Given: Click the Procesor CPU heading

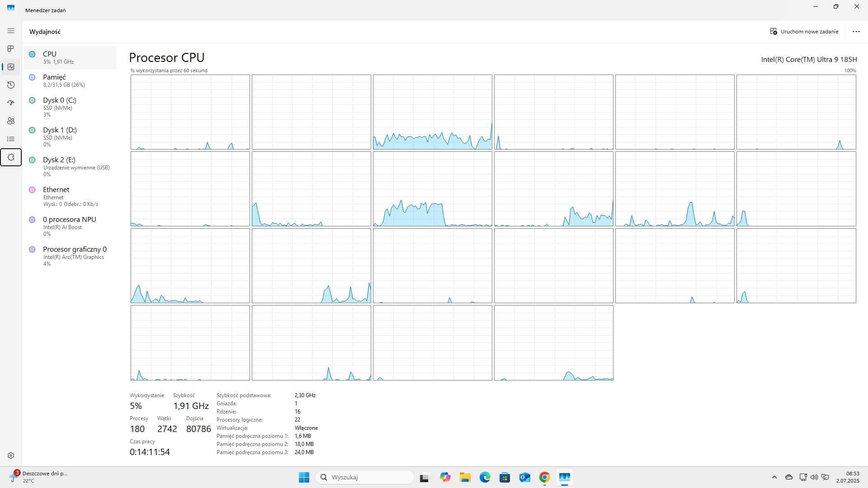Looking at the screenshot, I should tap(167, 57).
